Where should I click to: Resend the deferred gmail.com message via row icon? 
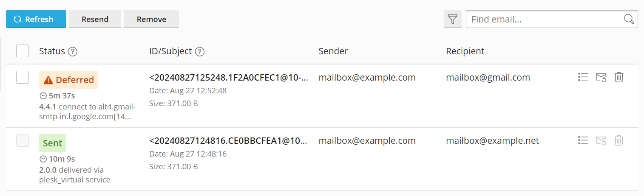tap(601, 77)
